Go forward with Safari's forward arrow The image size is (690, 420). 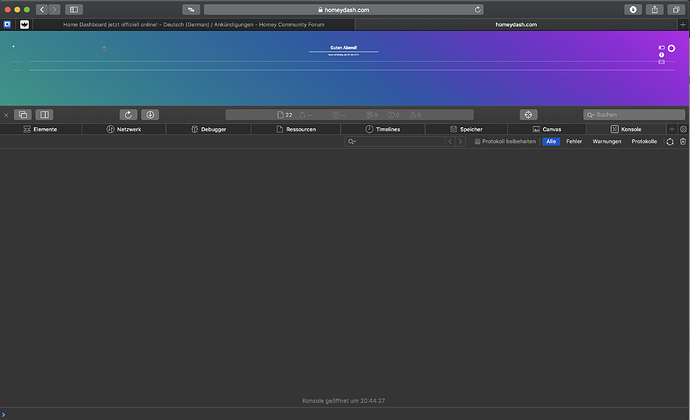(x=55, y=9)
